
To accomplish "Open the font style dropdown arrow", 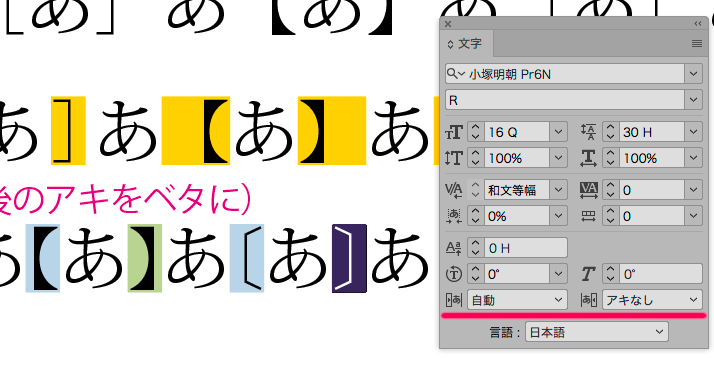I will click(694, 100).
